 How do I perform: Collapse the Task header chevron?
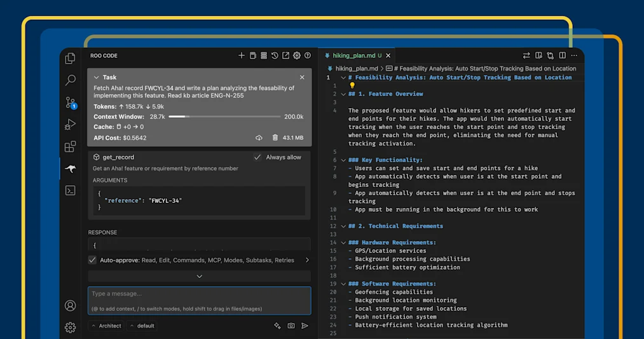coord(96,77)
